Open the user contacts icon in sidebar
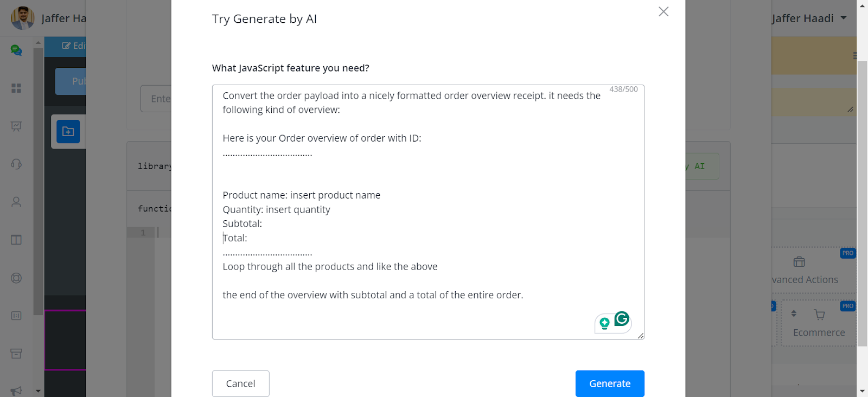This screenshot has height=397, width=868. coord(16,202)
